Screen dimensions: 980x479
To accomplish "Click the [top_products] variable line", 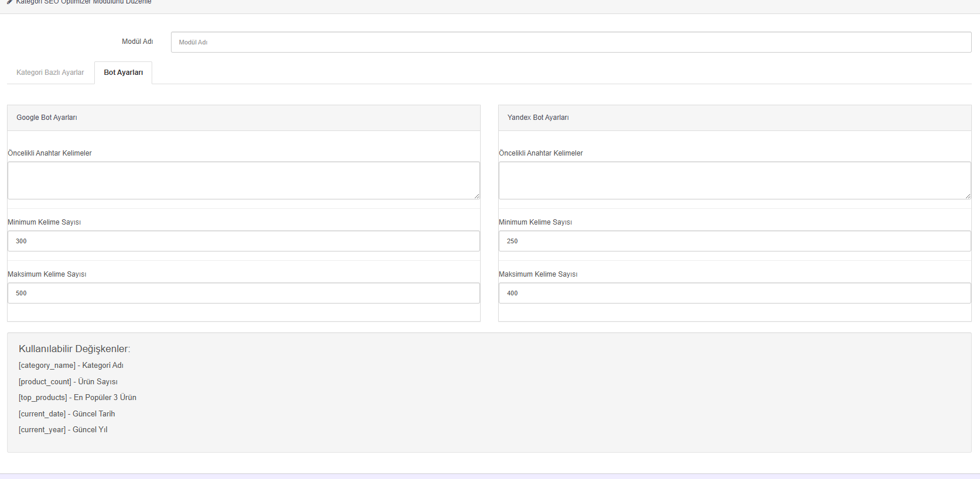I will click(77, 398).
